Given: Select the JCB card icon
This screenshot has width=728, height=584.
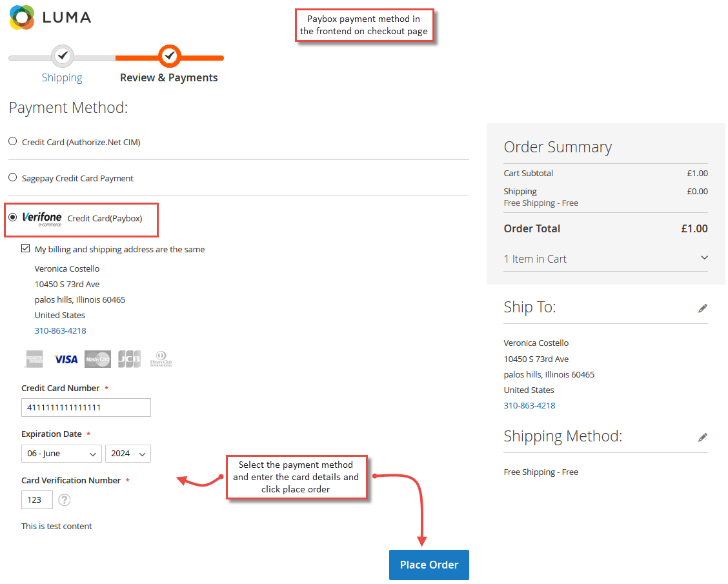Looking at the screenshot, I should tap(129, 359).
